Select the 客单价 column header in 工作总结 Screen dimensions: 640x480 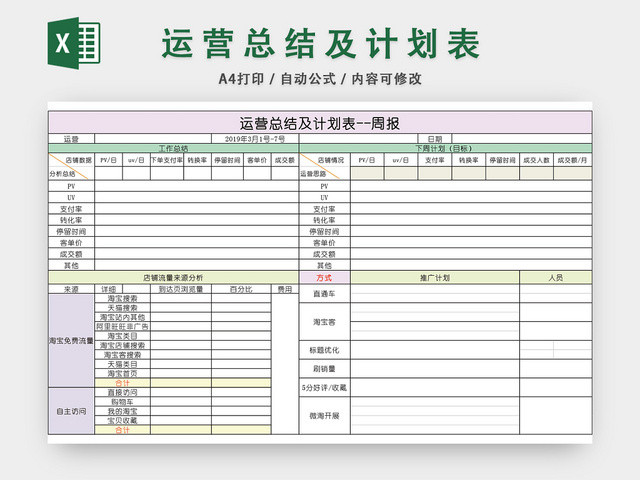[x=257, y=160]
